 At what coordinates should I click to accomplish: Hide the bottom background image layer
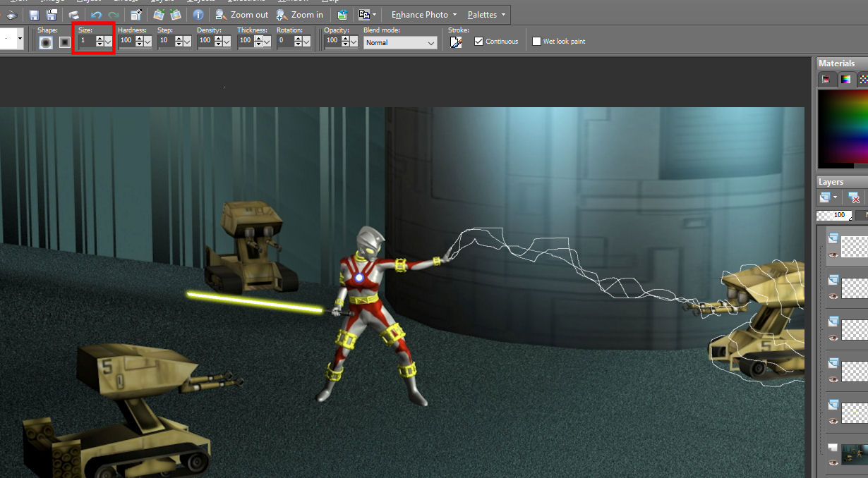[x=833, y=462]
